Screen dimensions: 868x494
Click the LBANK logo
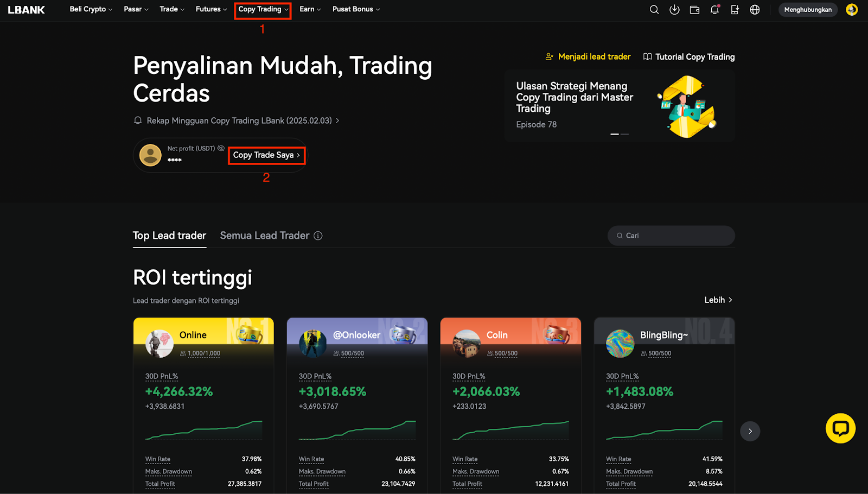[26, 10]
